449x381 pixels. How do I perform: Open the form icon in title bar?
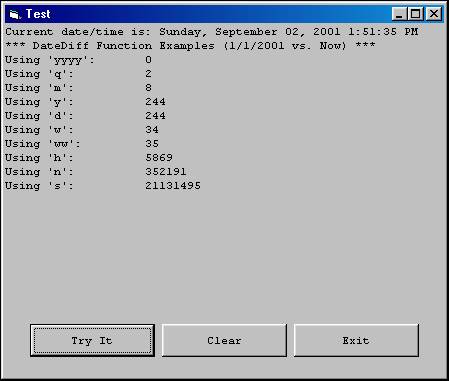[15, 14]
